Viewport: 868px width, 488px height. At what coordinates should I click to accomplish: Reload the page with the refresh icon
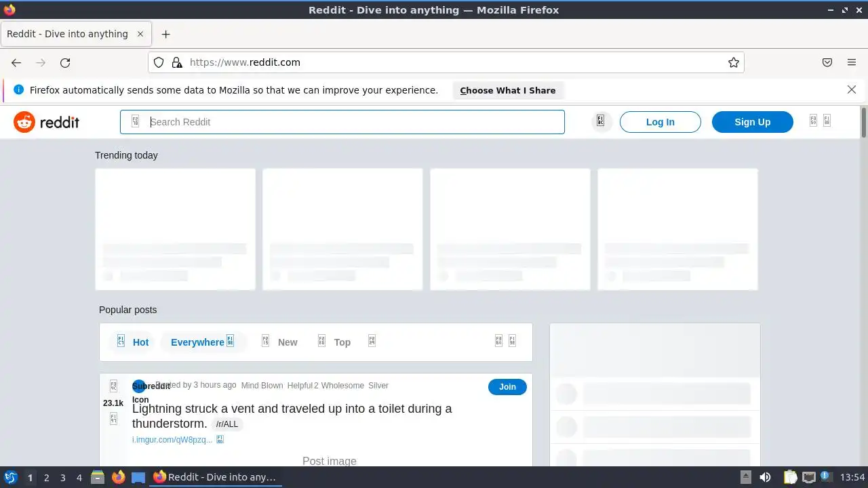pyautogui.click(x=65, y=62)
